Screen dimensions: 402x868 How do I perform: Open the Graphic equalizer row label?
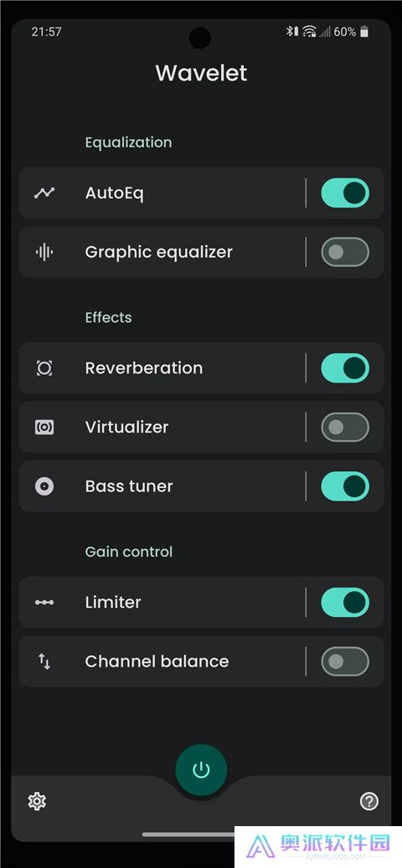tap(159, 252)
